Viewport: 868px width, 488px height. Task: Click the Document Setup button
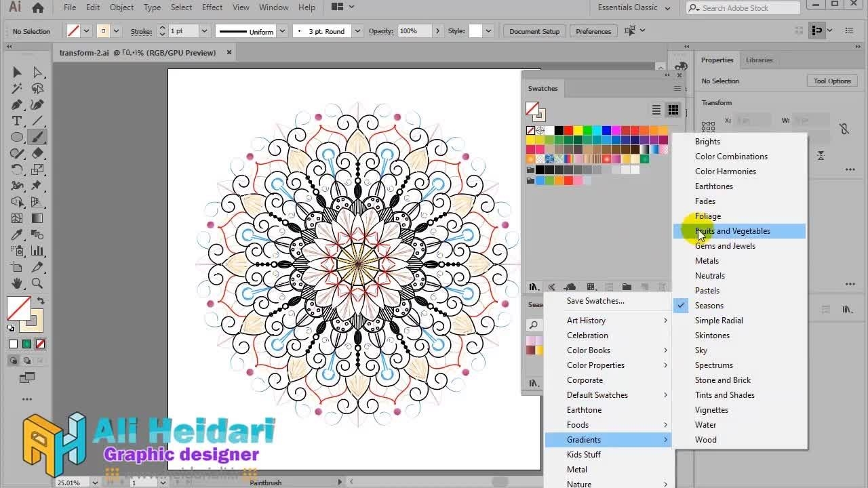[534, 31]
